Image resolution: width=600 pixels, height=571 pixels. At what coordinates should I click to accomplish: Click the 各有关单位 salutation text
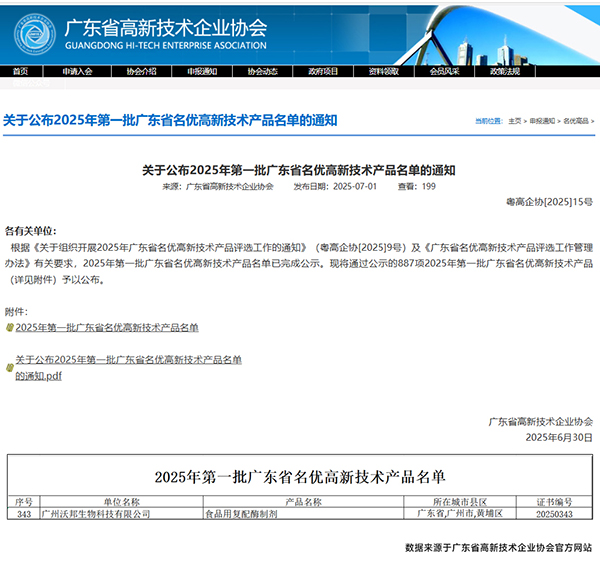31,231
